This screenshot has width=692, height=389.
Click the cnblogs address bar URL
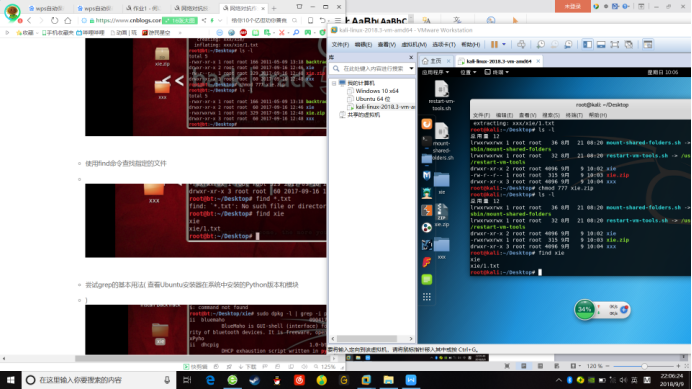[128, 20]
